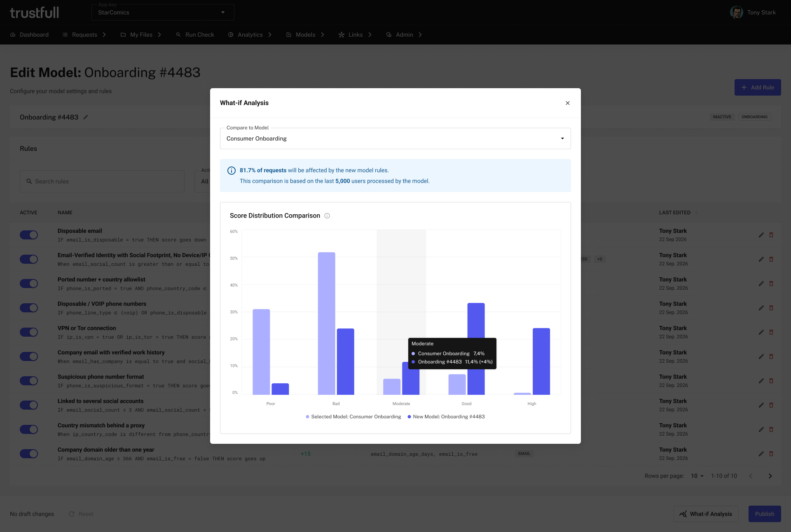Click info icon beside Score Distribution Comparison
This screenshot has width=791, height=532.
click(327, 216)
